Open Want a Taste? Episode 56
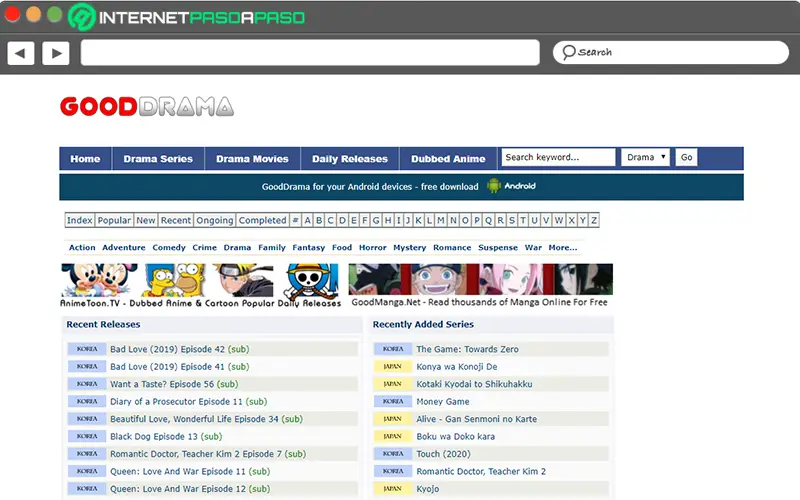Screen dimensions: 800x500 click(x=174, y=384)
